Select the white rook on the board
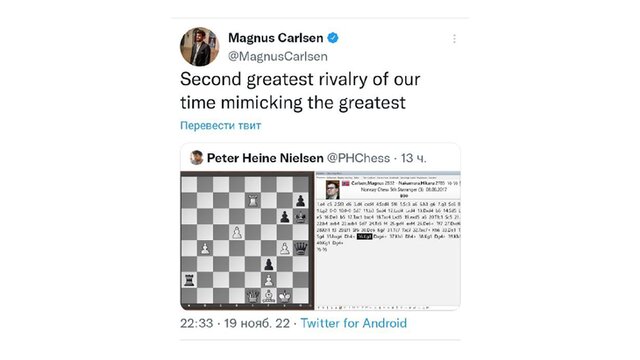The image size is (640, 360). click(253, 200)
